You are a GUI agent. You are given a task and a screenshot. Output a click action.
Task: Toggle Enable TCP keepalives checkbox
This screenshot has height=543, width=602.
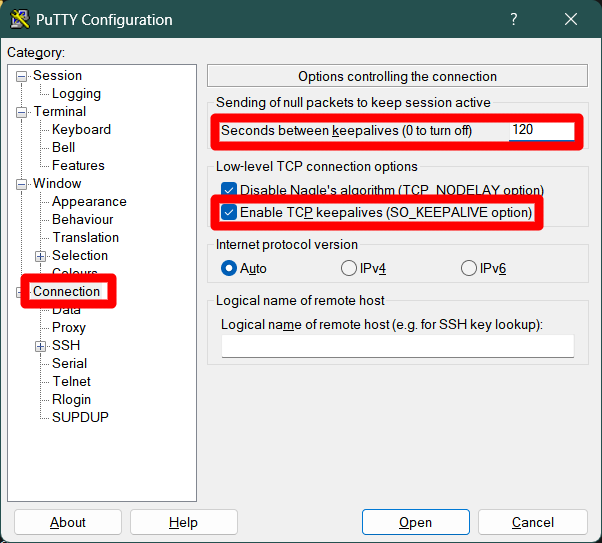(x=228, y=212)
